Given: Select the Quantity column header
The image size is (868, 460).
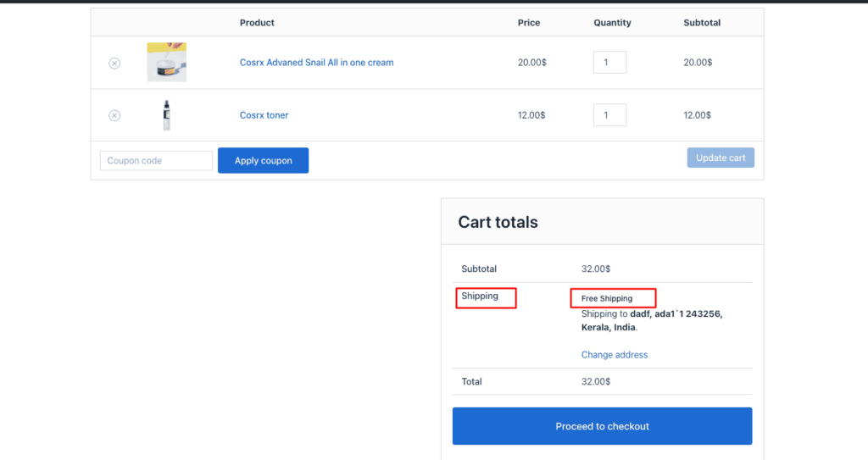Looking at the screenshot, I should coord(612,23).
